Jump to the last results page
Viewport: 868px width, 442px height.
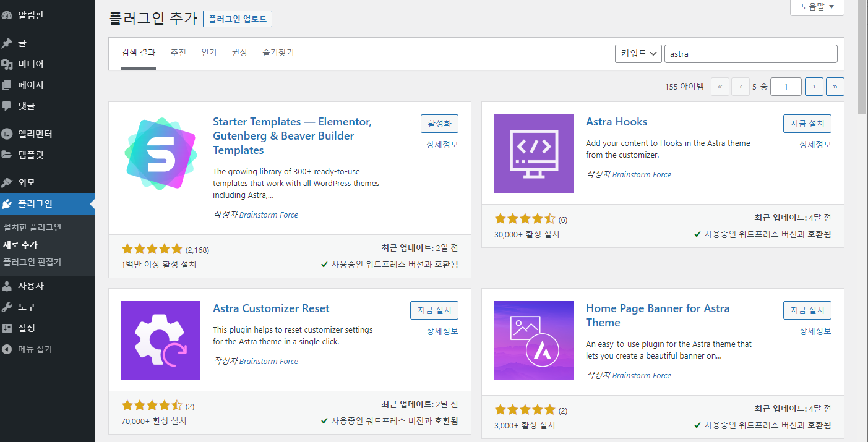tap(835, 87)
